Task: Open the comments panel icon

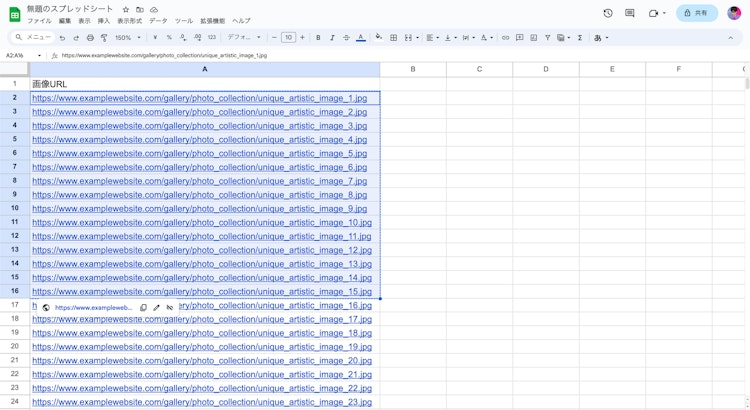Action: (630, 13)
